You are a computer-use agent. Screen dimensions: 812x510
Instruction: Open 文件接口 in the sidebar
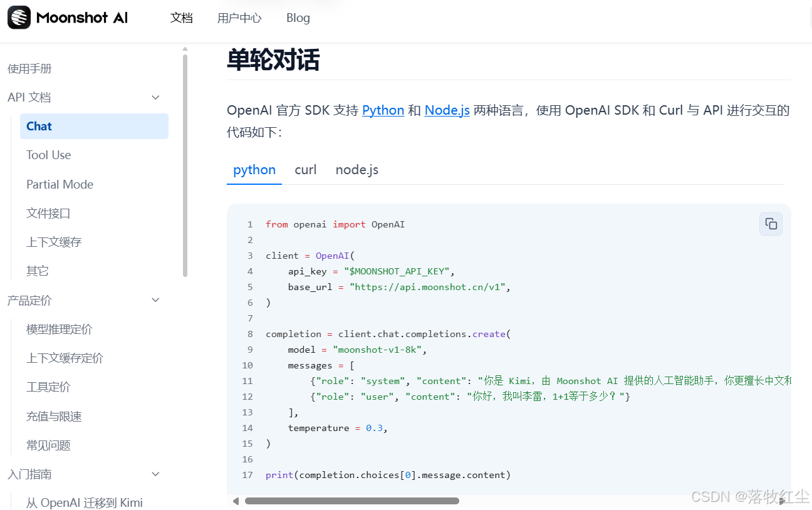(x=48, y=213)
